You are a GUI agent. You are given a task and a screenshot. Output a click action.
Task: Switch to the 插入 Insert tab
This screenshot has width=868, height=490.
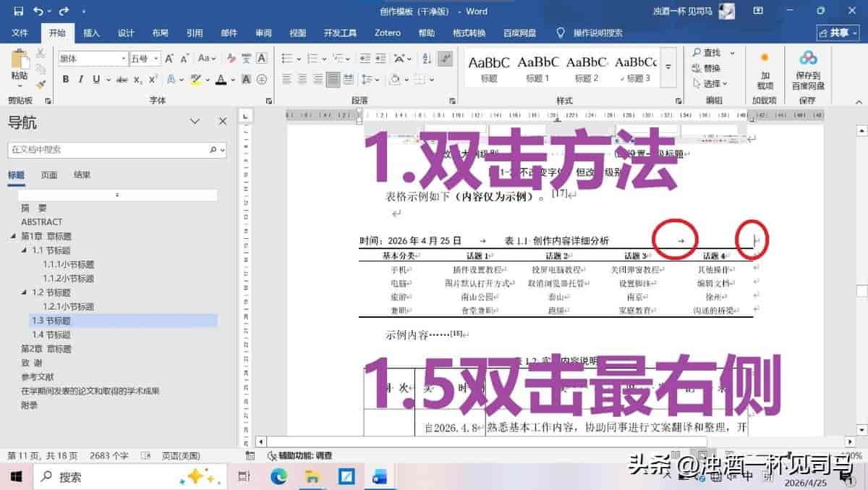[92, 33]
